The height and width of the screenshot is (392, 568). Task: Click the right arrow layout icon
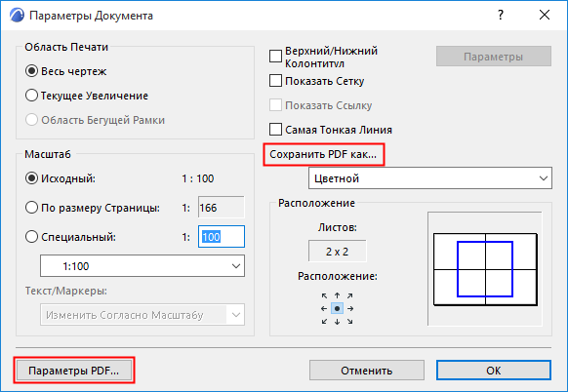tap(350, 309)
